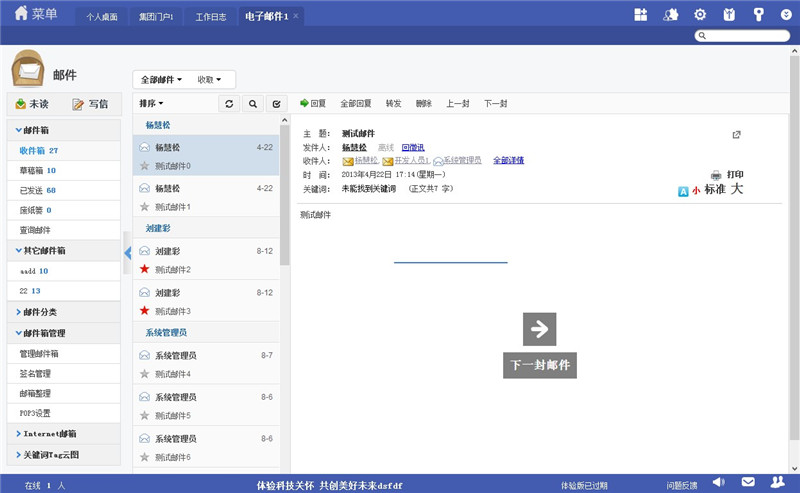Click the printer 打印 icon
Viewport: 800px width, 493px height.
point(716,175)
